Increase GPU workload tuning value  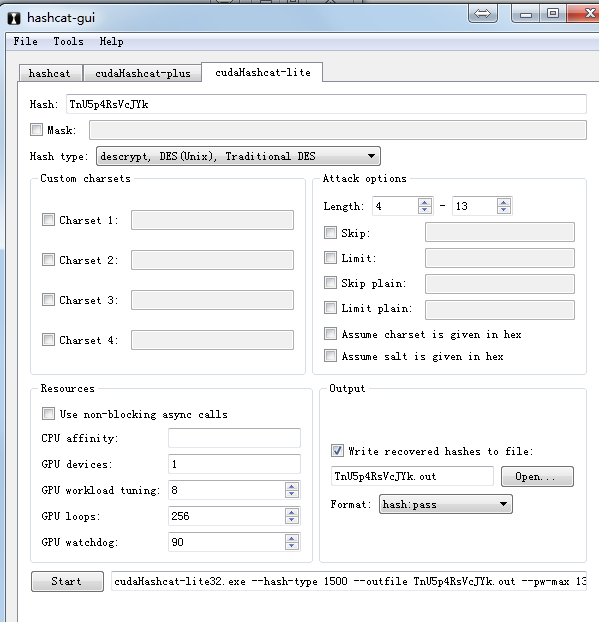[x=292, y=486]
